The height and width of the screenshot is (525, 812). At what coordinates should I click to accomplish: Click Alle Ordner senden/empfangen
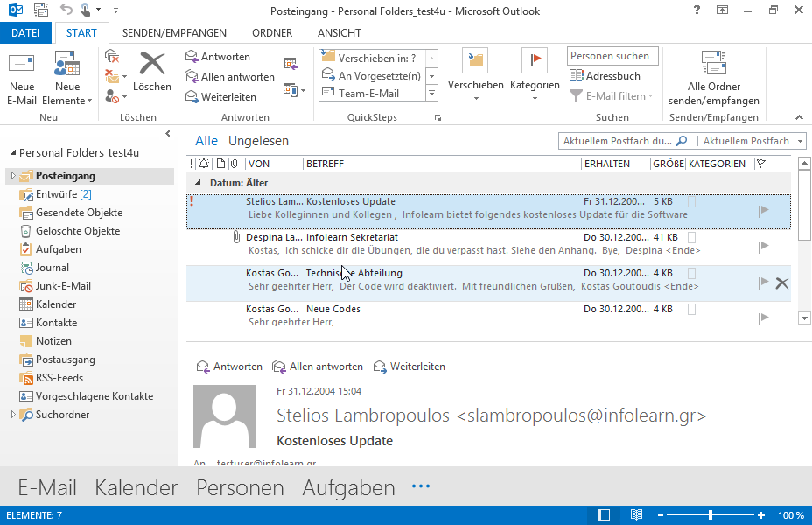click(714, 78)
